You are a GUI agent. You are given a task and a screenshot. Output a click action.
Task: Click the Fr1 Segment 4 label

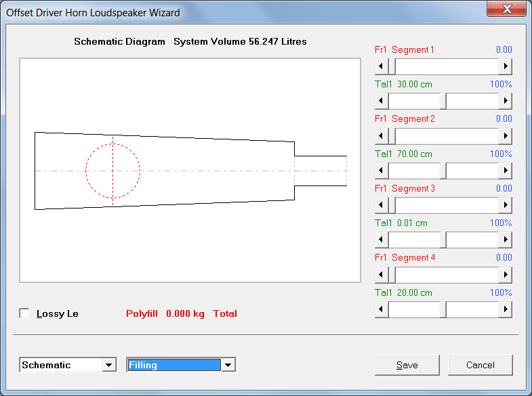click(x=405, y=257)
